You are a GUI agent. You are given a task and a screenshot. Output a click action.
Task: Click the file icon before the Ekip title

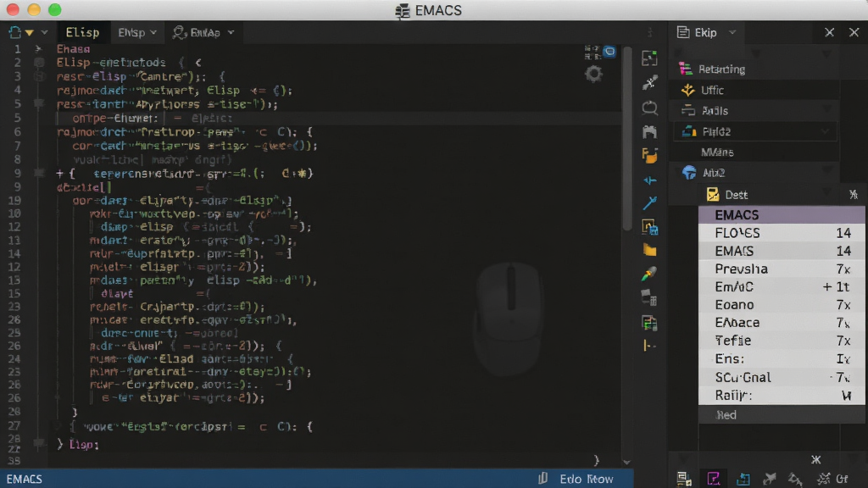tap(683, 33)
